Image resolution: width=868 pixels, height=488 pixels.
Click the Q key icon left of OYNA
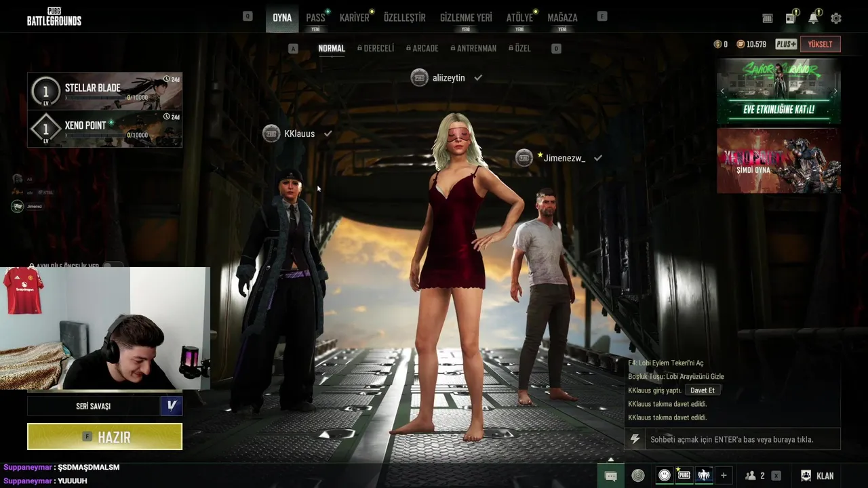pyautogui.click(x=248, y=16)
